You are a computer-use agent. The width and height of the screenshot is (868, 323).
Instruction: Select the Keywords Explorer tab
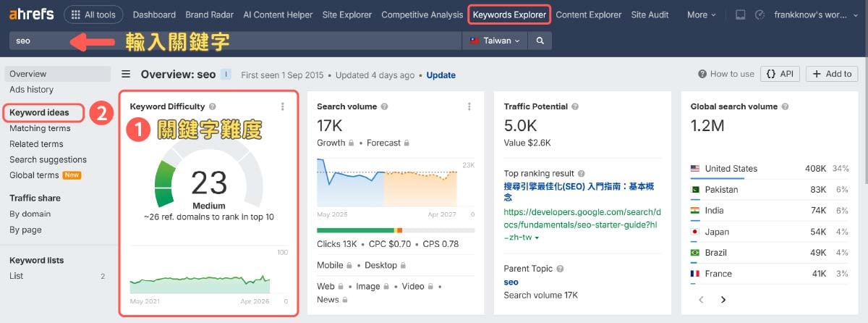(x=509, y=14)
